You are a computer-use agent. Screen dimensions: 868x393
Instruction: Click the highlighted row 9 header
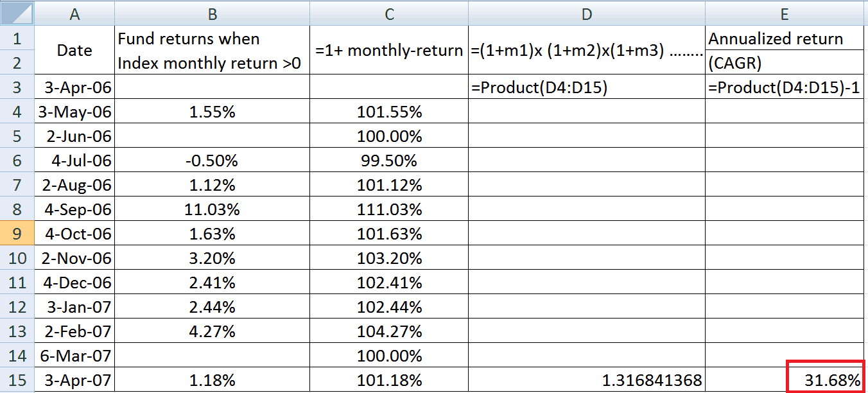click(17, 234)
